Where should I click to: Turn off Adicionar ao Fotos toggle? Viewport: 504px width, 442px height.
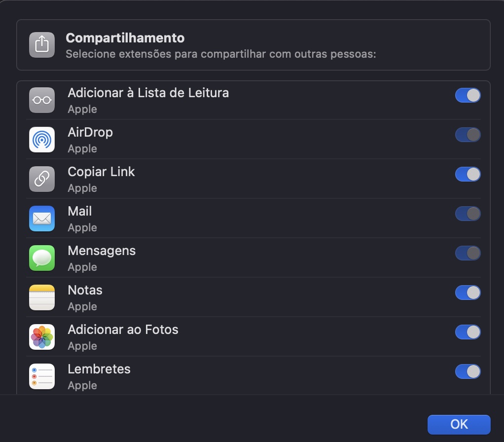[467, 332]
